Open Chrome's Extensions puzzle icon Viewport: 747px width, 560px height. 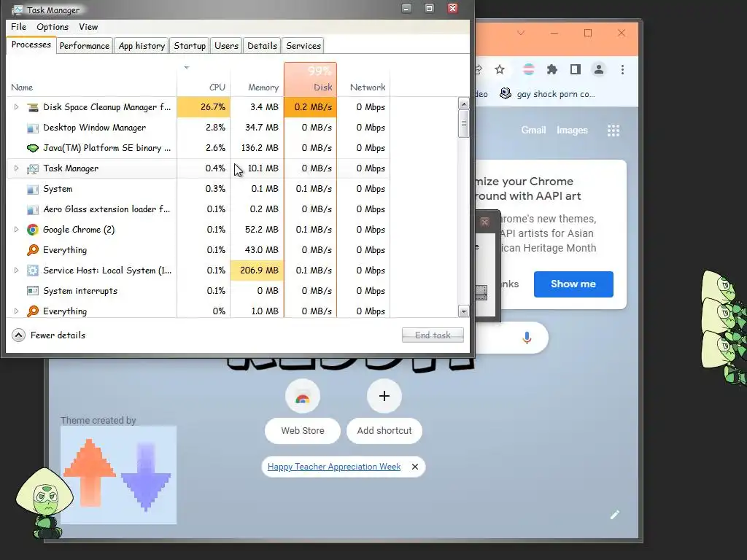point(552,69)
